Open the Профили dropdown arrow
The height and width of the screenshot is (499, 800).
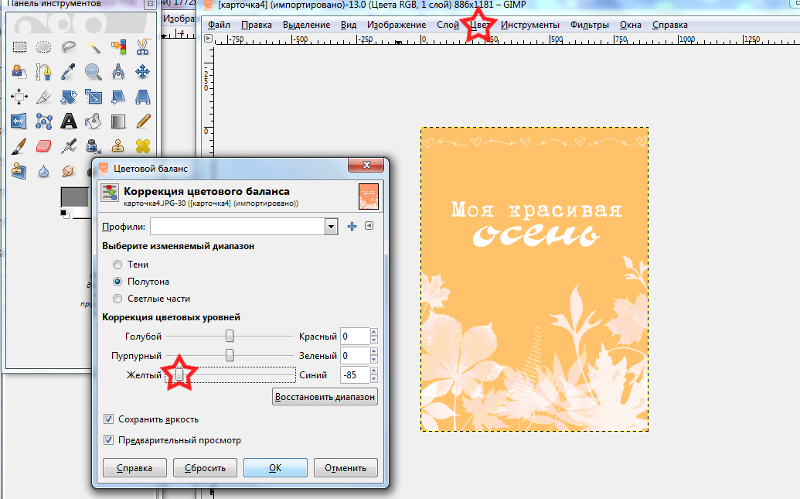tap(331, 226)
